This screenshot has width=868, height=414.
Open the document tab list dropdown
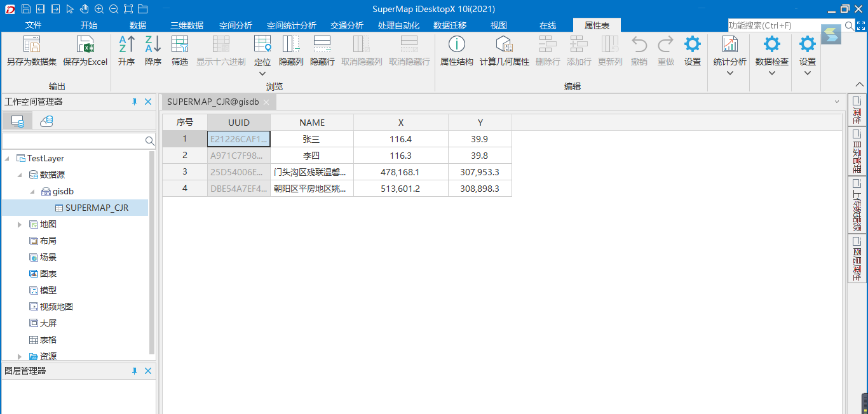(x=836, y=102)
